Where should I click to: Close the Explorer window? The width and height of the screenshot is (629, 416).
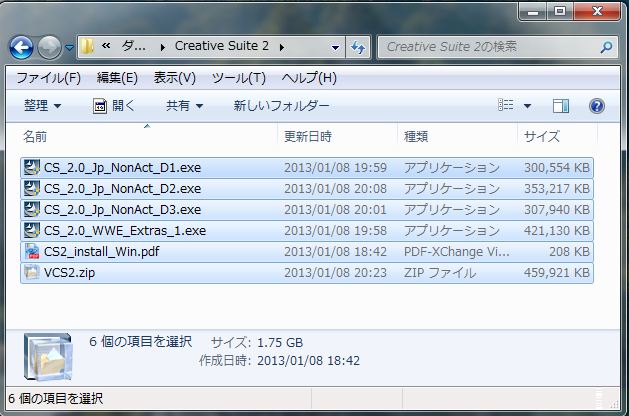tap(597, 12)
